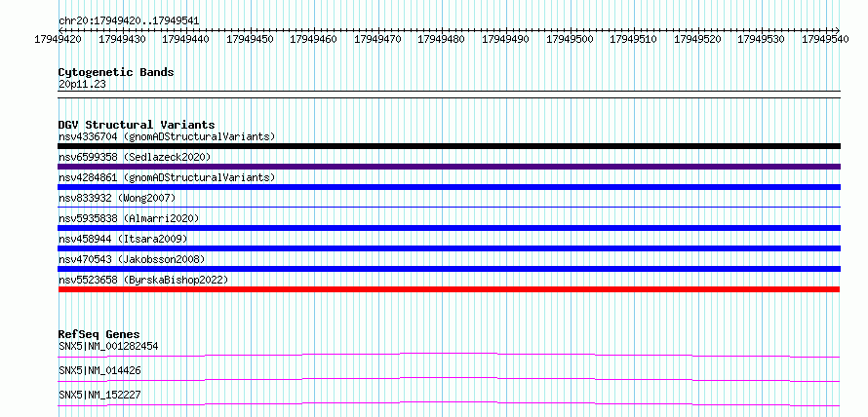Select ruler position 17949480
Image resolution: width=868 pixels, height=417 pixels.
[x=442, y=39]
